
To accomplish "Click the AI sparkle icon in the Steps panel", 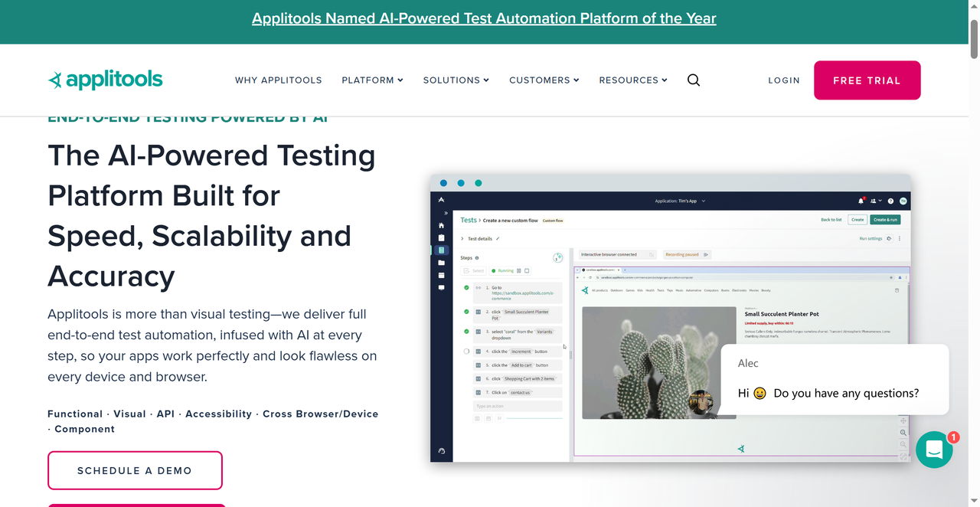I will click(x=558, y=258).
